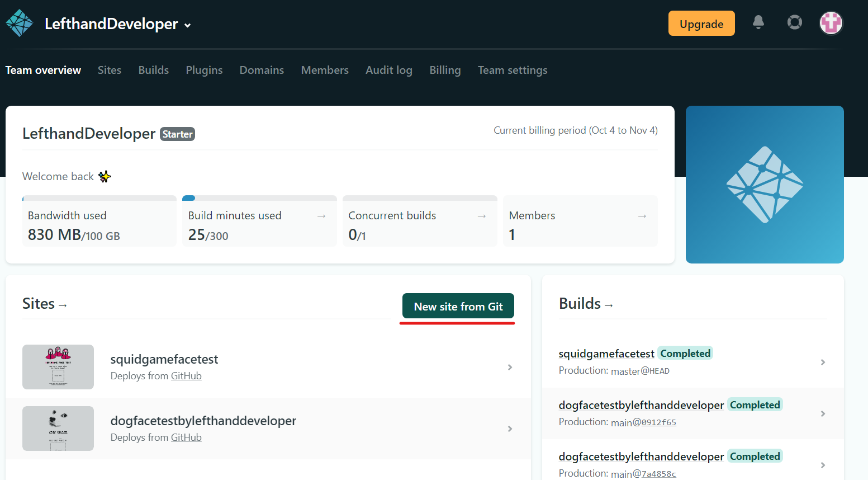Screen dimensions: 868x480
Task: Click the Netlify logo in header
Action: point(20,23)
